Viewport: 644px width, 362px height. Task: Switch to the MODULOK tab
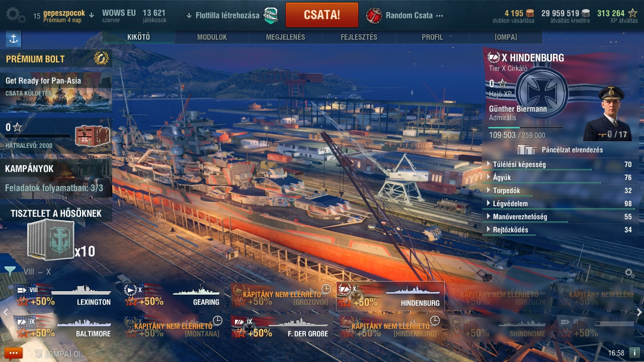(212, 37)
